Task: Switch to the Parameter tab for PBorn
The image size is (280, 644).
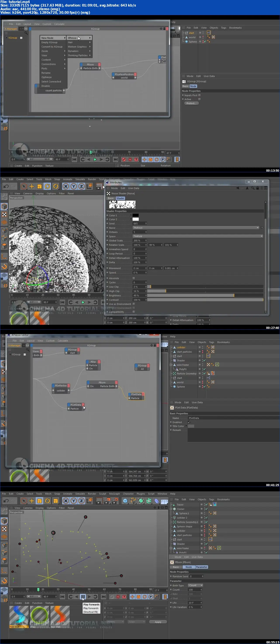Action: click(202, 567)
